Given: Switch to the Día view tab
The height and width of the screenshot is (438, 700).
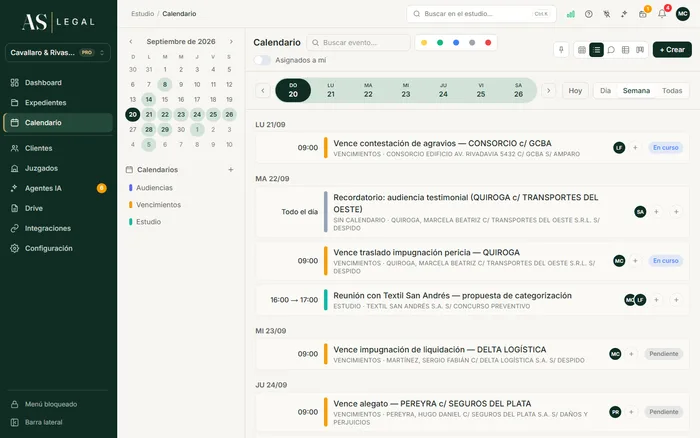Looking at the screenshot, I should click(605, 91).
